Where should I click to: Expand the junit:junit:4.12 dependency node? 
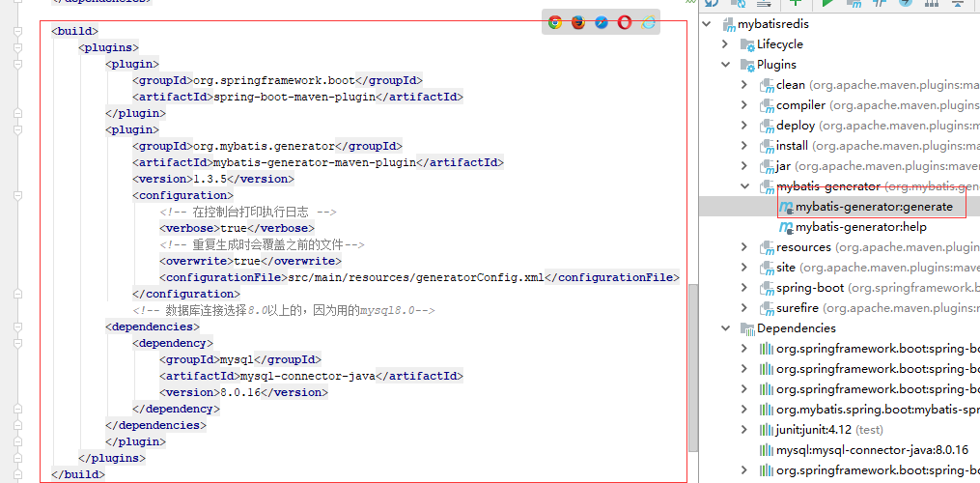(x=743, y=429)
